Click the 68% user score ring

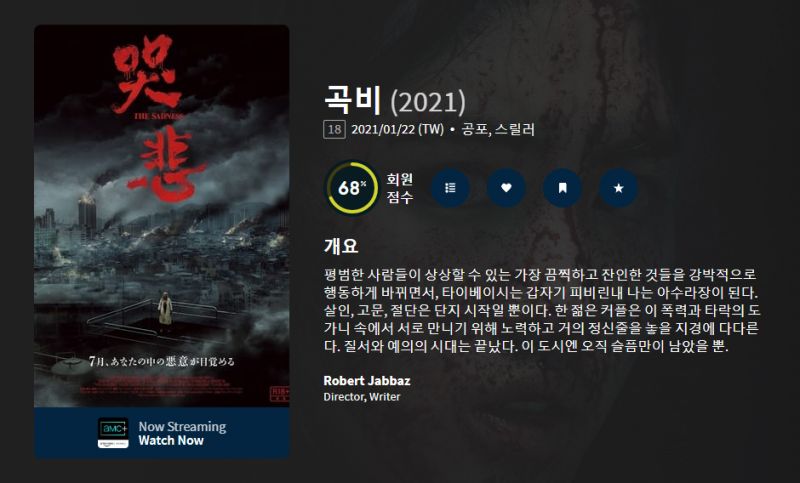coord(352,188)
